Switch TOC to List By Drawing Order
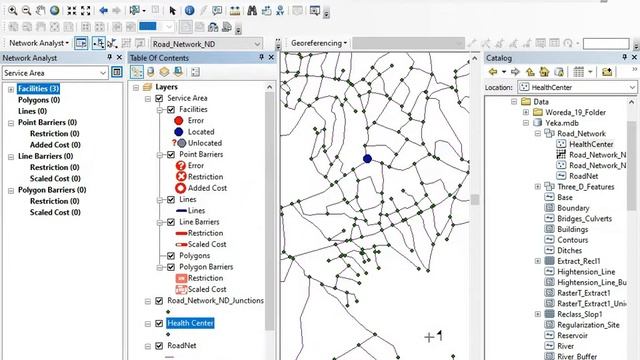The width and height of the screenshot is (640, 360). click(136, 72)
